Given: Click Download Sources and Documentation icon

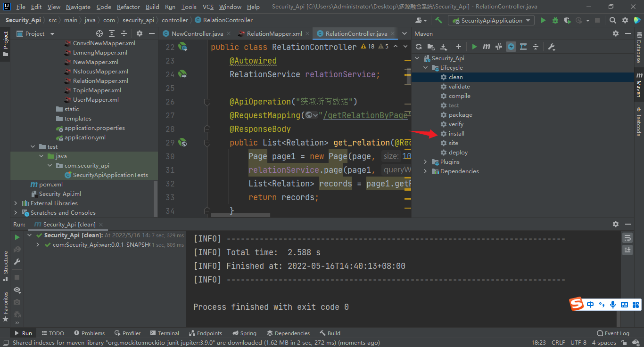Looking at the screenshot, I should pyautogui.click(x=444, y=47).
